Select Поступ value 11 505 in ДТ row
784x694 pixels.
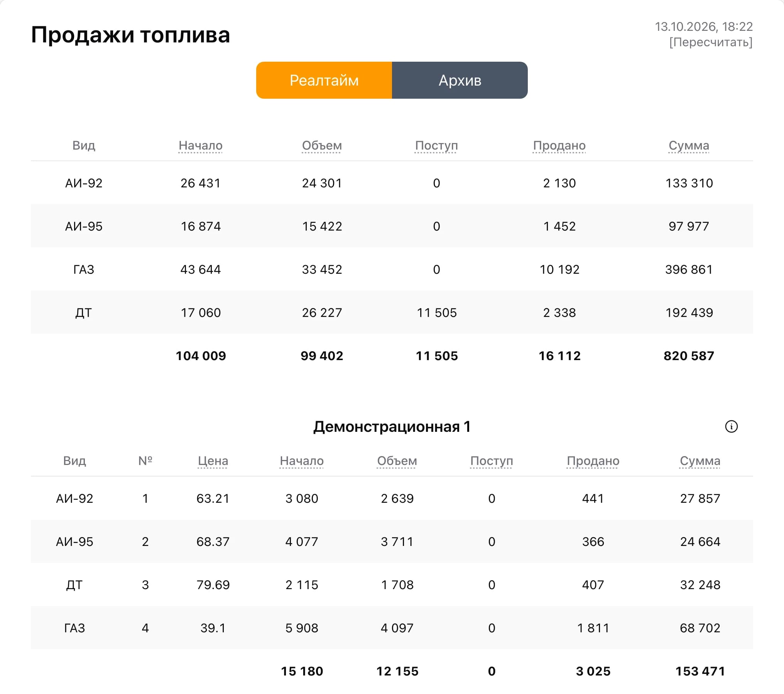click(x=436, y=313)
